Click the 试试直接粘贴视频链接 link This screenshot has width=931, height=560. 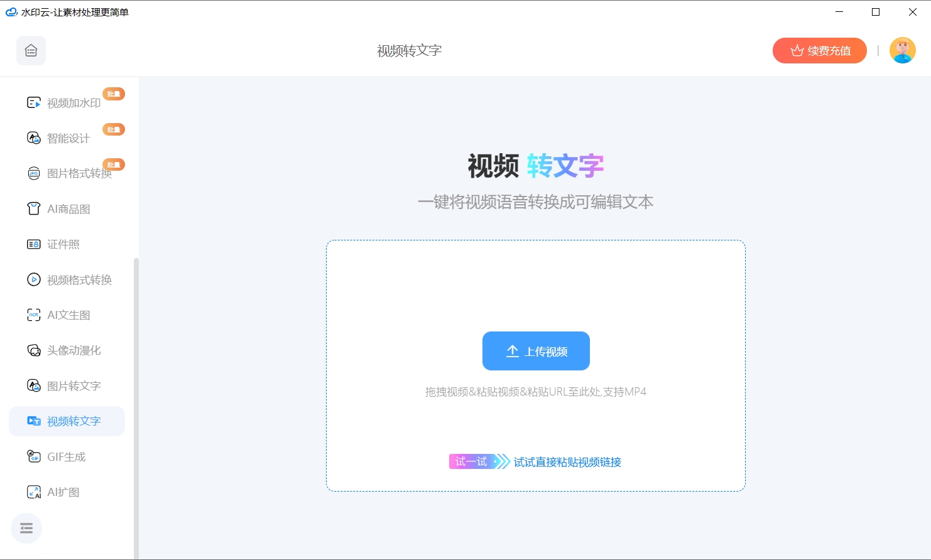pos(567,462)
